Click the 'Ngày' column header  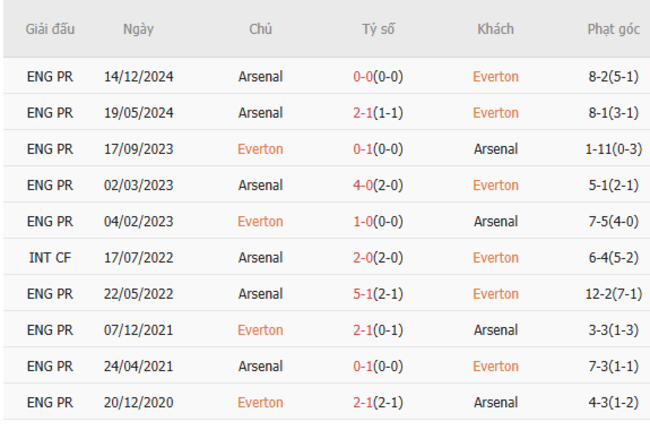coord(138,29)
